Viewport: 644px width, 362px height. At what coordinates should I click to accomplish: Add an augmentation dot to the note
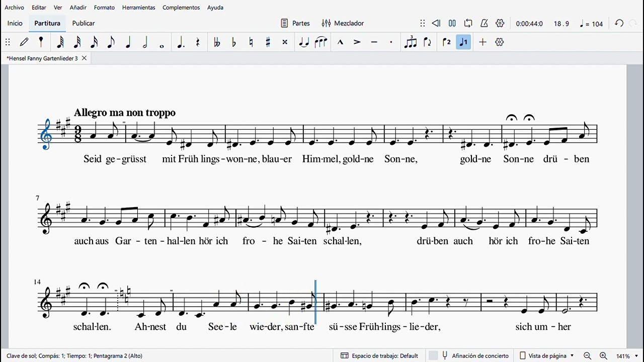[x=181, y=42]
